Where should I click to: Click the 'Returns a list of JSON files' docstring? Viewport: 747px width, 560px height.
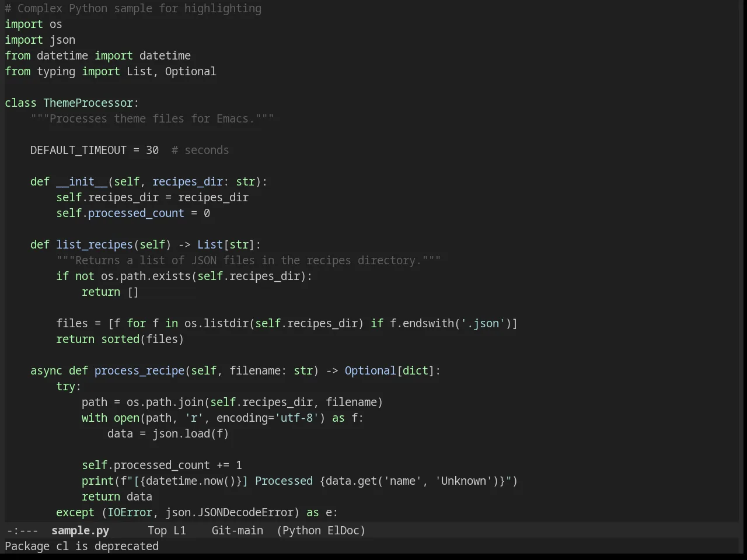(x=248, y=261)
